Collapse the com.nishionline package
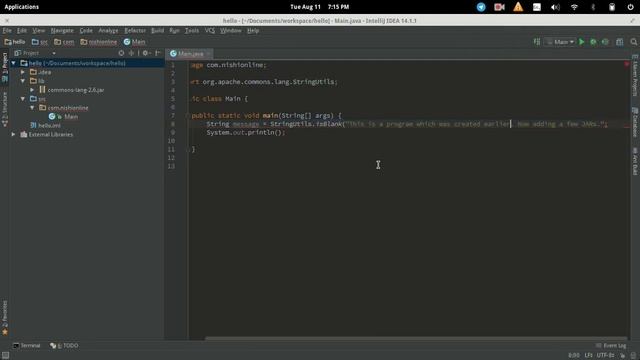This screenshot has width=640, height=360. tap(32, 108)
